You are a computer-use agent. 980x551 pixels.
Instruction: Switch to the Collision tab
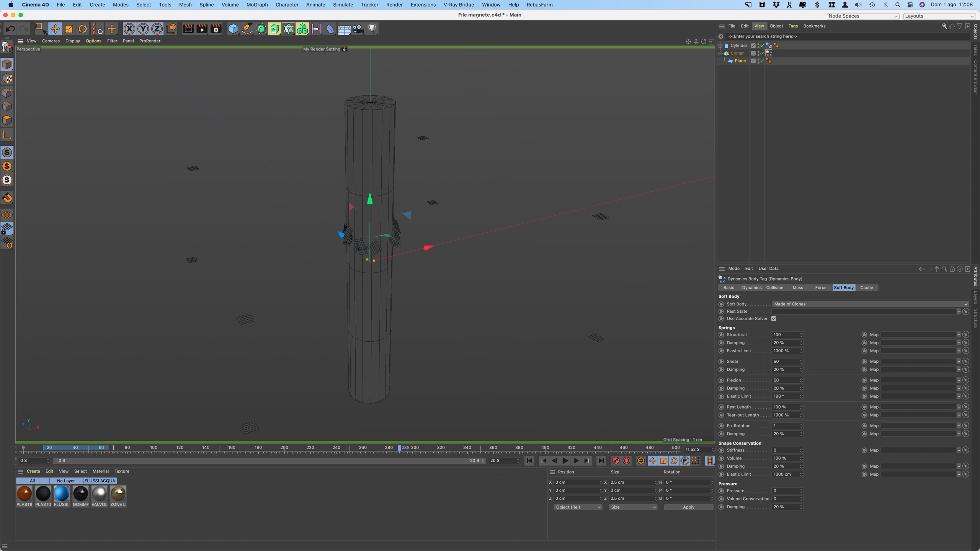[774, 288]
